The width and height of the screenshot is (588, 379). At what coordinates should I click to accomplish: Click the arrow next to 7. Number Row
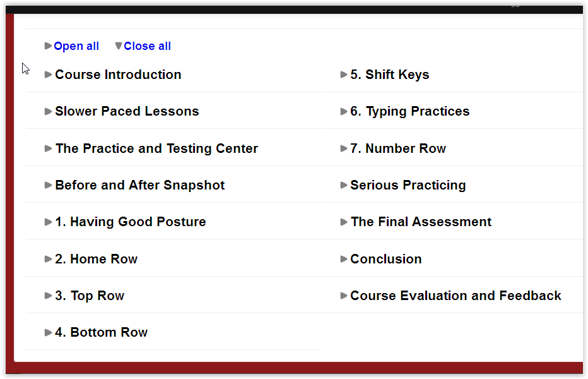[344, 148]
